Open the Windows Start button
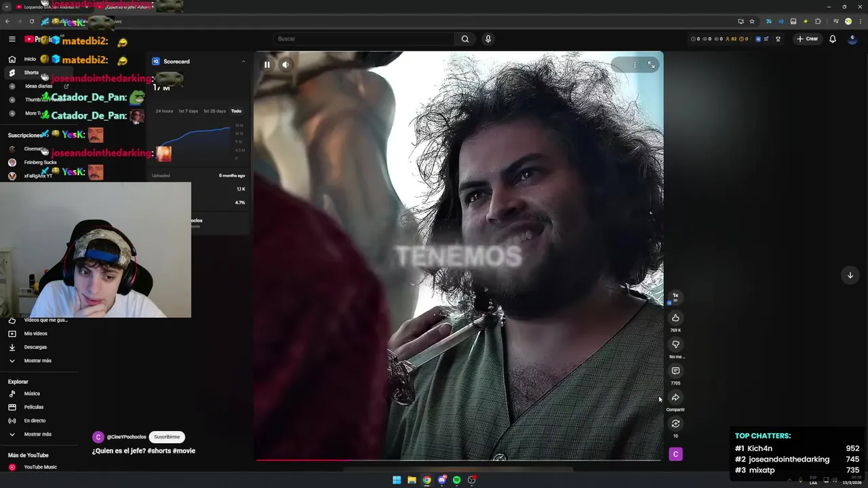The height and width of the screenshot is (488, 868). [397, 480]
